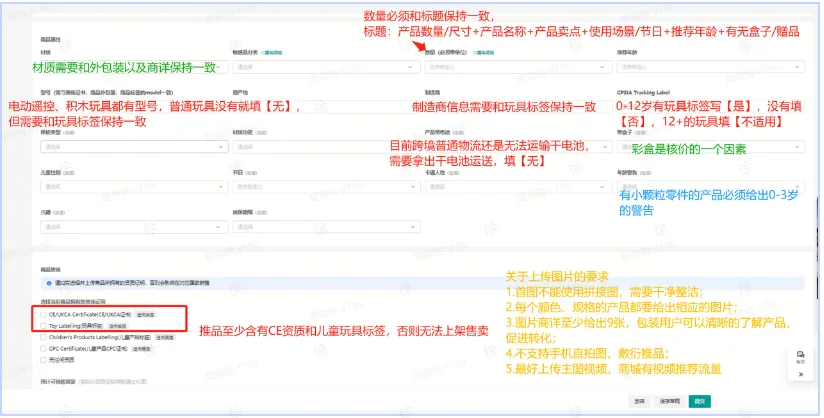Check CE/UKCA Certificate checkbox

coord(43,314)
